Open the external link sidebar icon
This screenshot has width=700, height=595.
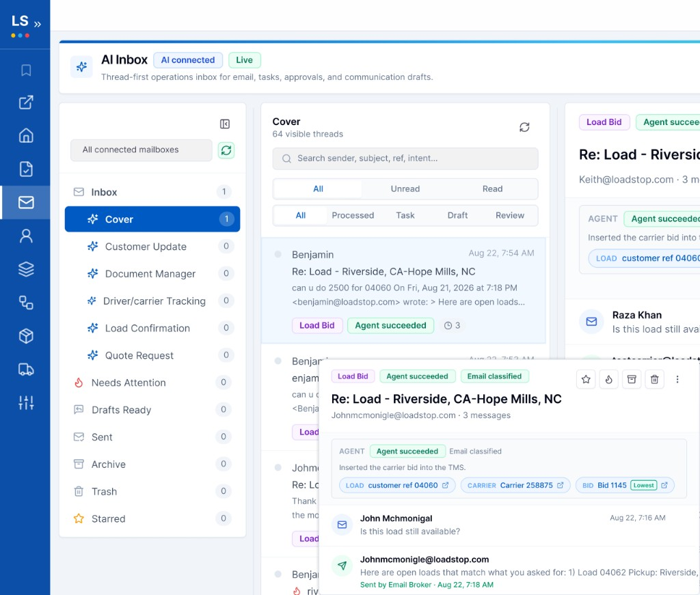point(26,102)
